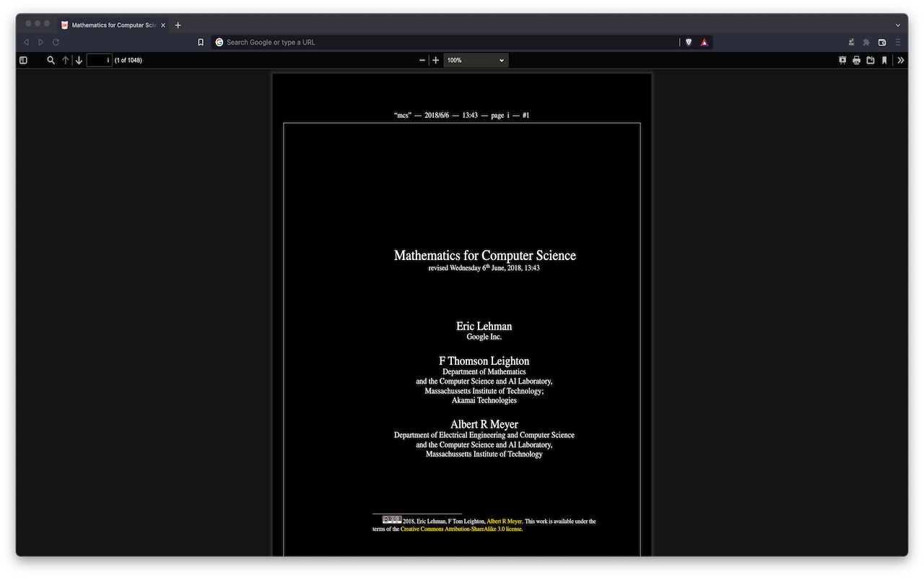Image resolution: width=924 pixels, height=578 pixels.
Task: Save the PDF file
Action: pos(871,60)
